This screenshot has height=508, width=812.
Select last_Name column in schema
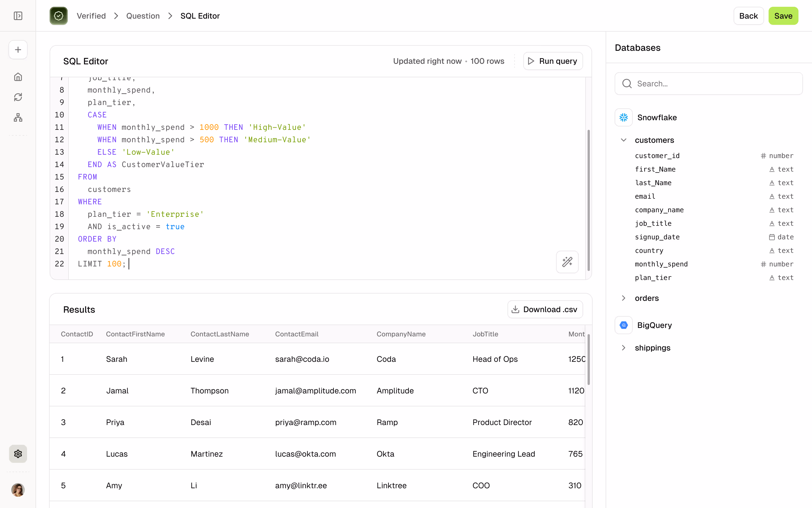click(x=653, y=183)
